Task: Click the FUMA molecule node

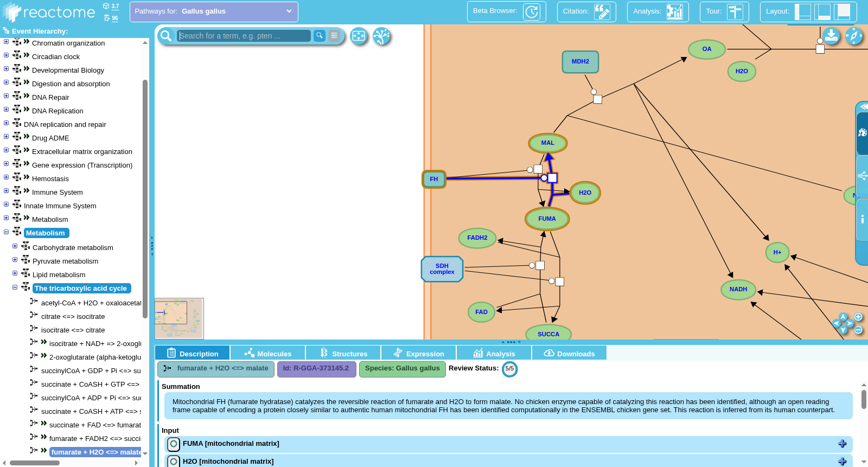Action: tap(547, 219)
